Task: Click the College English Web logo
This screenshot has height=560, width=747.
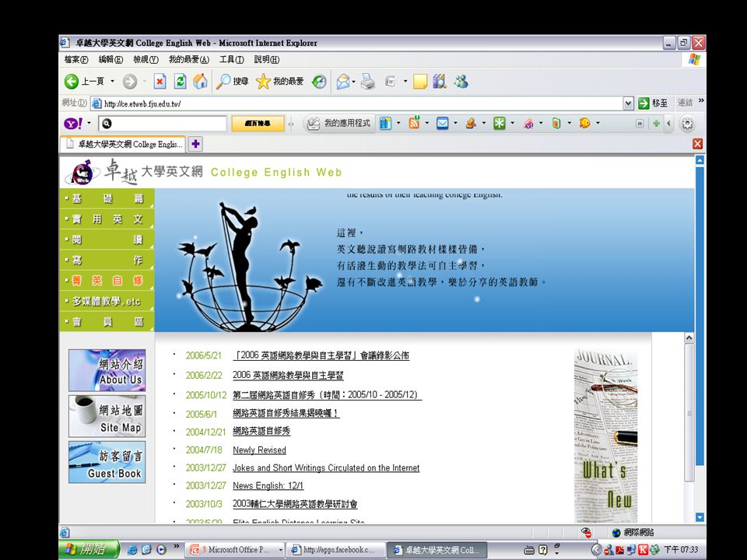Action: pos(82,173)
